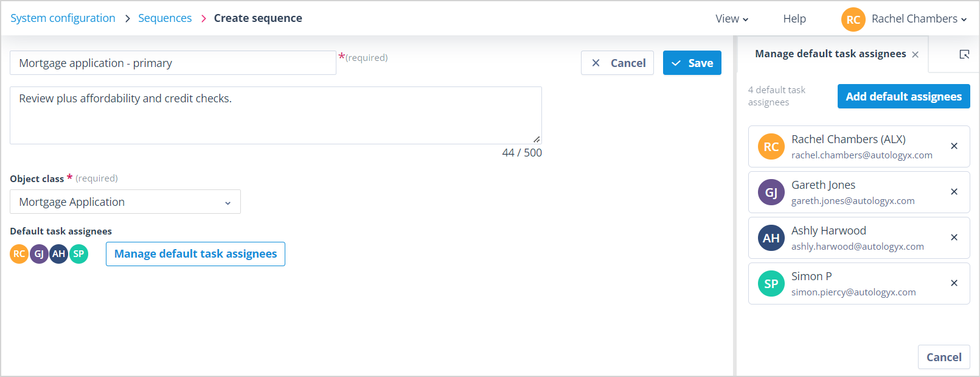This screenshot has width=980, height=377.
Task: Remove Rachel Chambers (ALX) from assignees
Action: pos(954,146)
